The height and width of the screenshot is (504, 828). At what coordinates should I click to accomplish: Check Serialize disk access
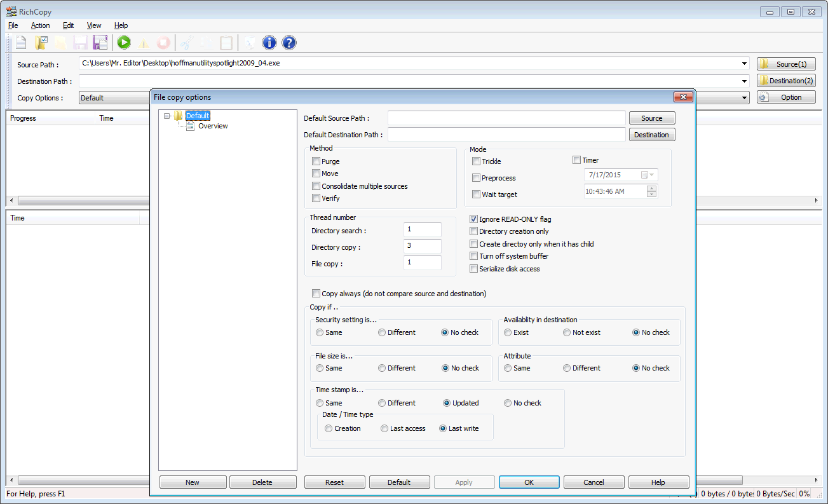(473, 269)
